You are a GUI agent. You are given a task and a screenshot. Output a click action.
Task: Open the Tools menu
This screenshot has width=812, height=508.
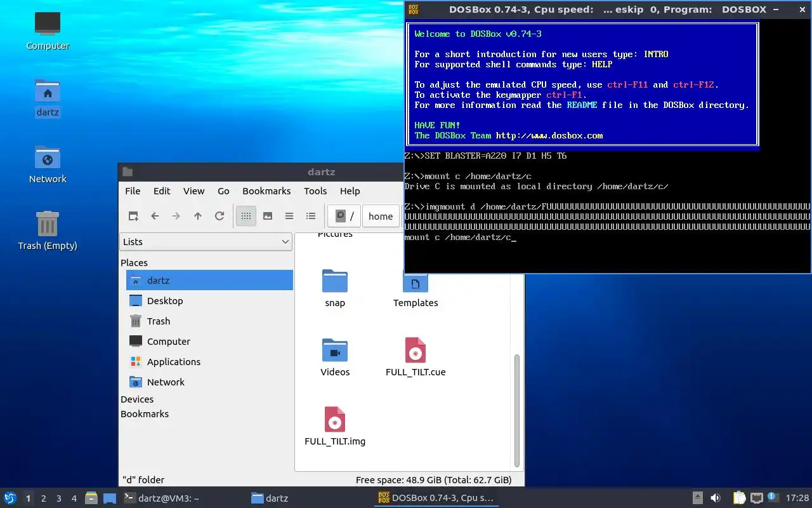click(315, 190)
